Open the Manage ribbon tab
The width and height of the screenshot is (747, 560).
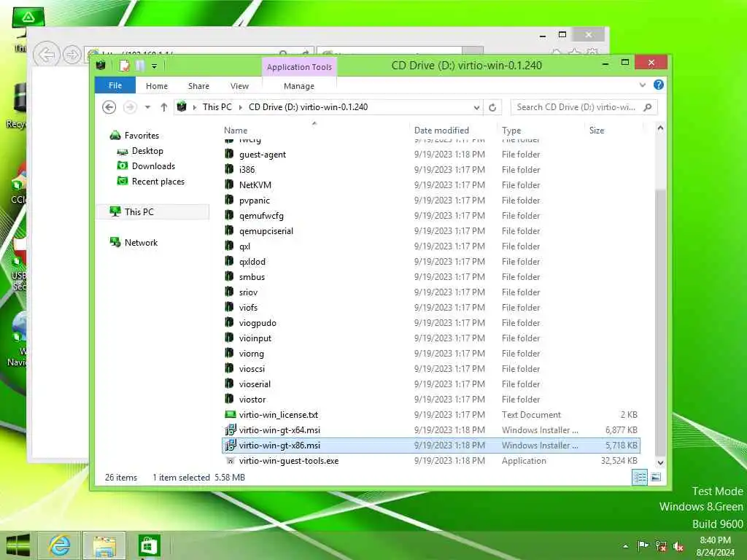(x=299, y=86)
